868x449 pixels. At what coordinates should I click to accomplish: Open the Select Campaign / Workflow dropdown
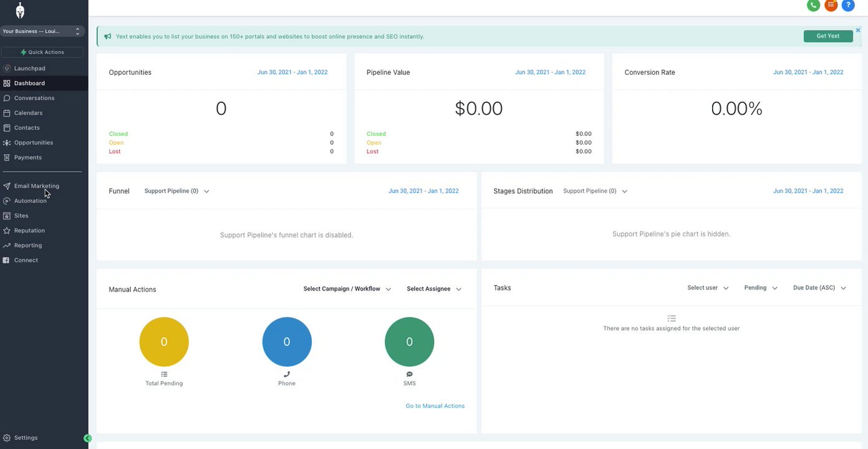coord(347,289)
